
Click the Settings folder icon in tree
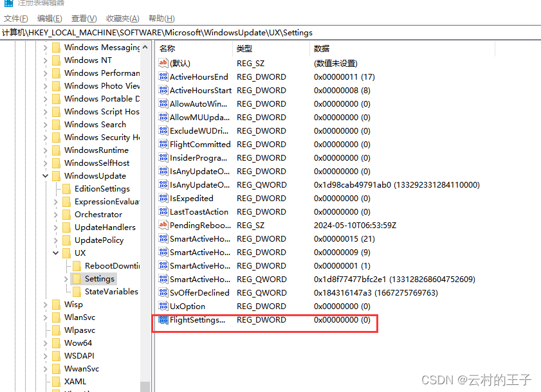point(77,278)
